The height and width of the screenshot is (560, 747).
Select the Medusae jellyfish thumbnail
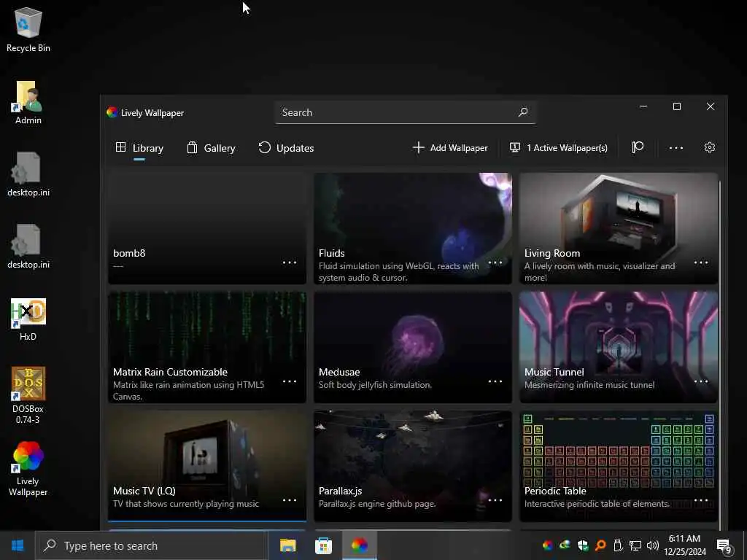413,347
